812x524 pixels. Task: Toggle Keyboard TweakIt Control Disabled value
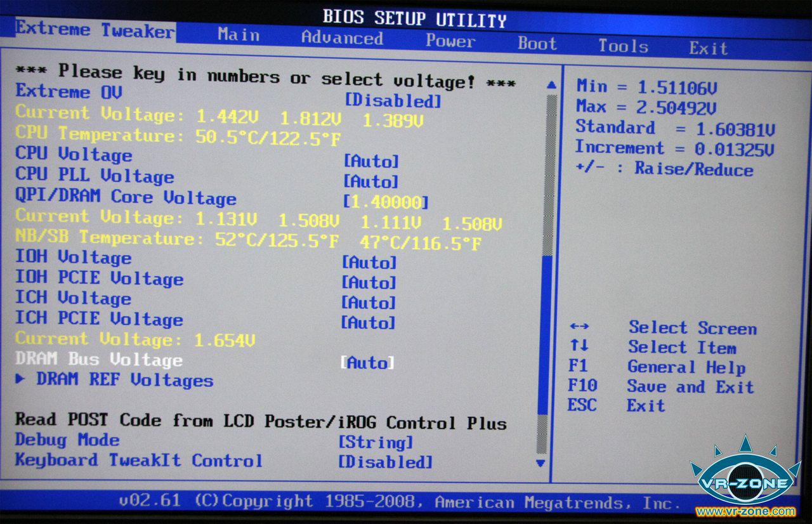[x=386, y=462]
